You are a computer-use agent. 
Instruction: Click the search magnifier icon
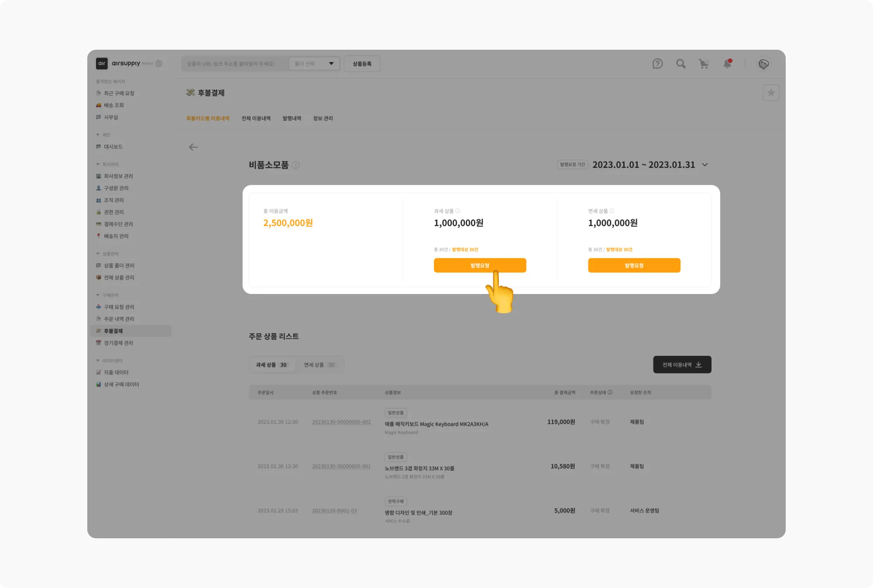pos(681,64)
